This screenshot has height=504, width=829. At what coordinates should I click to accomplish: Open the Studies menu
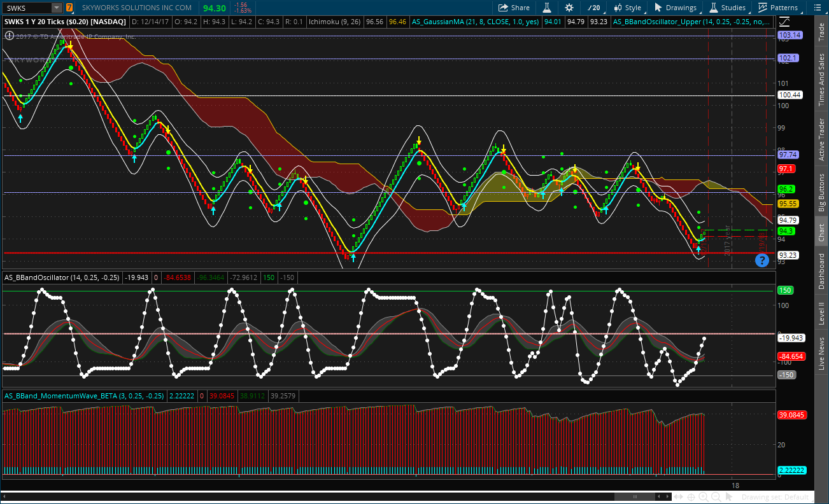tap(727, 8)
